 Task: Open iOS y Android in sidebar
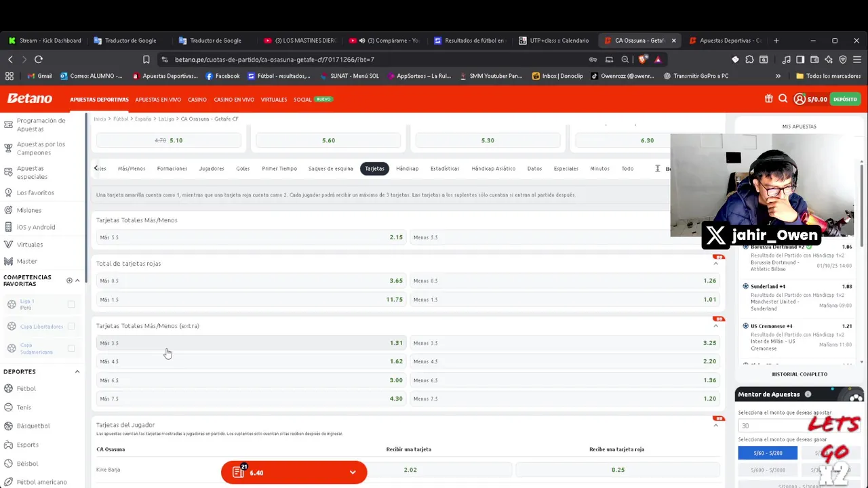36,227
